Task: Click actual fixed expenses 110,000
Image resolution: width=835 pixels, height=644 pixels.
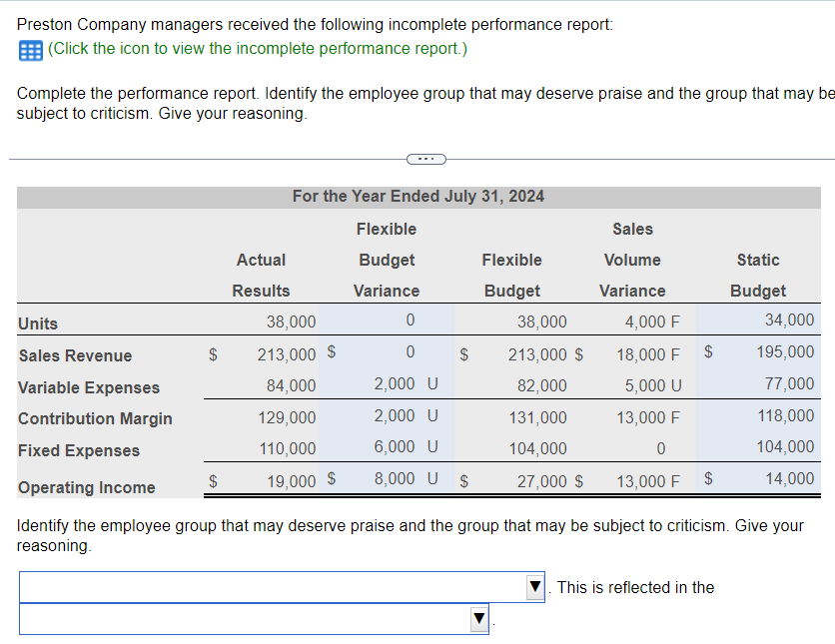Action: pyautogui.click(x=288, y=448)
